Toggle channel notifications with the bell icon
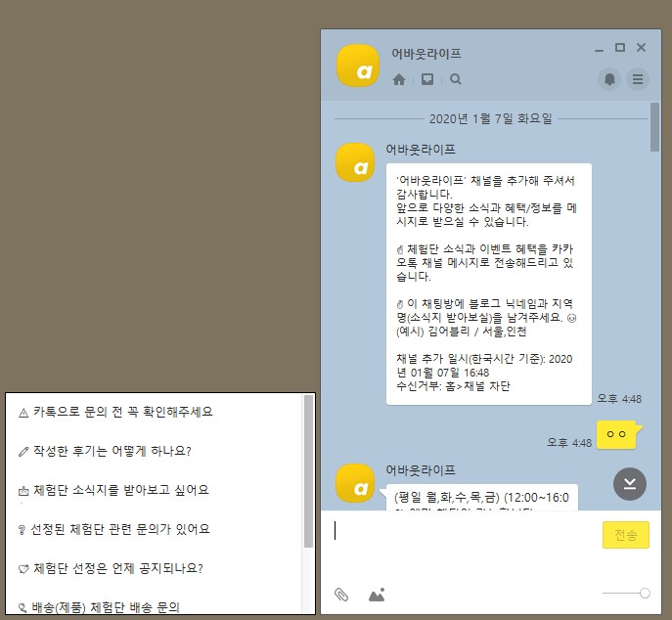 click(609, 79)
